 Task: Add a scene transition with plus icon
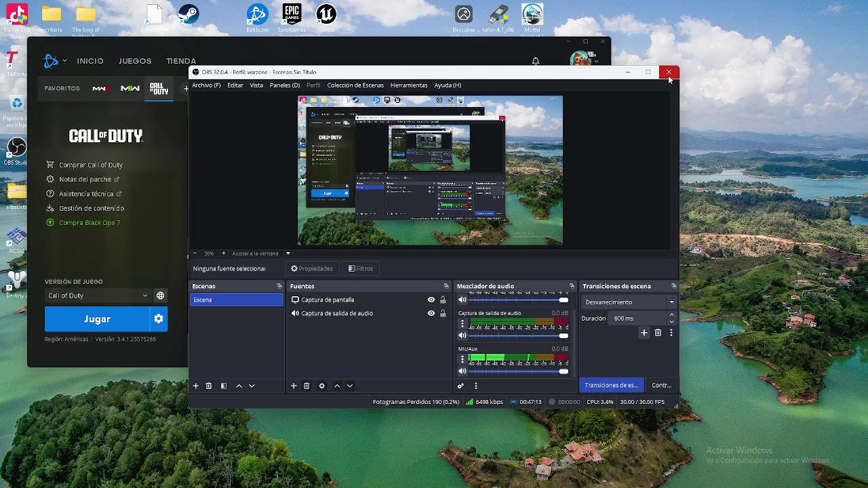click(x=644, y=333)
